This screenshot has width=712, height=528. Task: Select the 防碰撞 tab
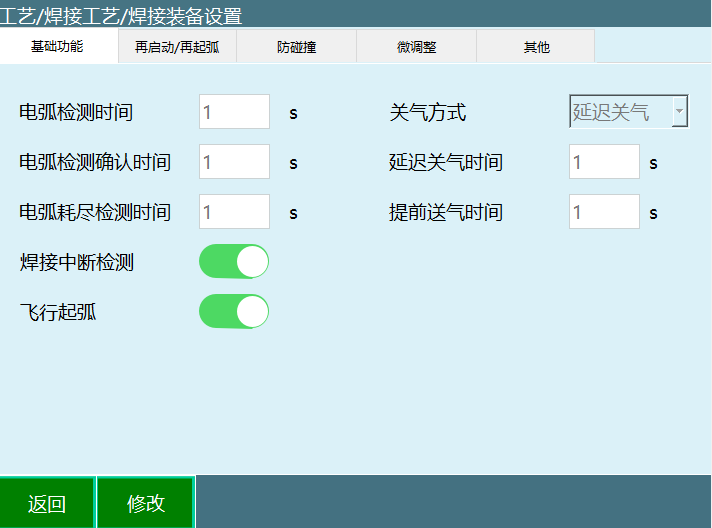296,47
